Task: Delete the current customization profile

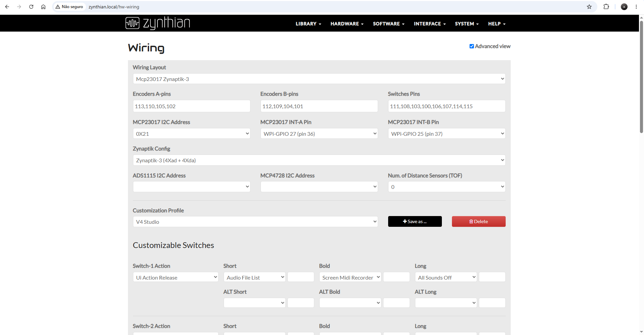Action: tap(478, 221)
